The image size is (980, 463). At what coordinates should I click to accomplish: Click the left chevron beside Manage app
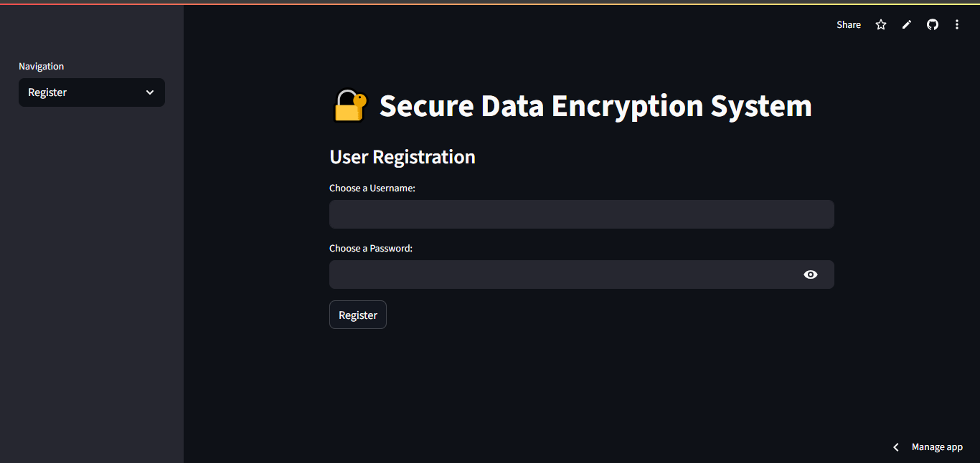click(x=896, y=447)
